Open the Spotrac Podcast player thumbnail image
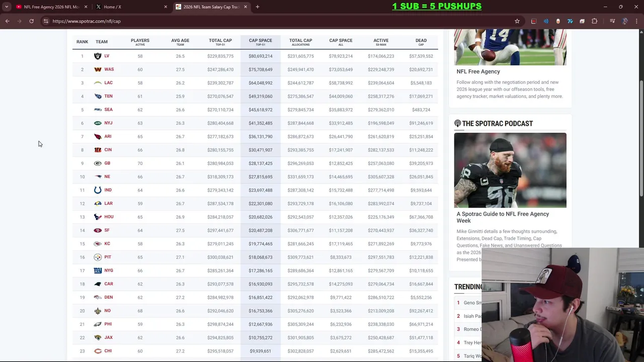 [510, 170]
